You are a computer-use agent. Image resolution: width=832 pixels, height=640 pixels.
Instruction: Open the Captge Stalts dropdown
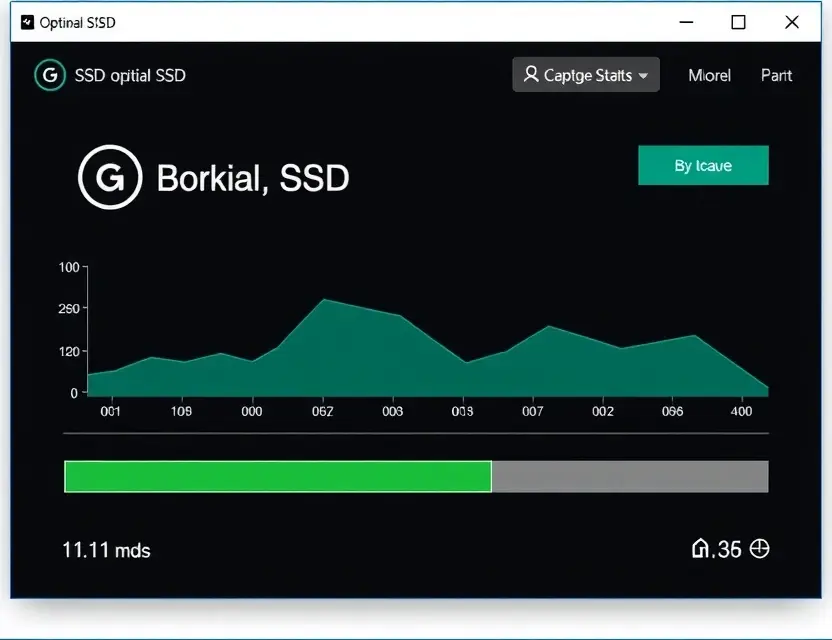point(586,75)
